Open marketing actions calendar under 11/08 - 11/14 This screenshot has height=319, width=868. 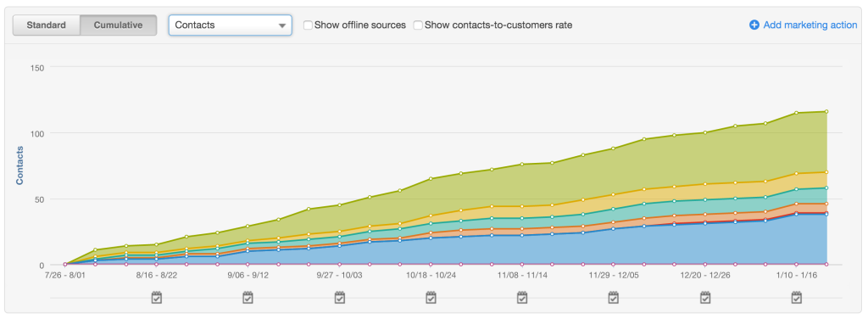(x=522, y=298)
